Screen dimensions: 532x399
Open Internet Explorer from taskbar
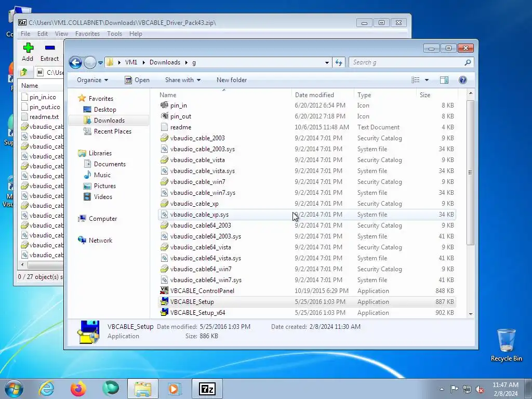pos(46,389)
